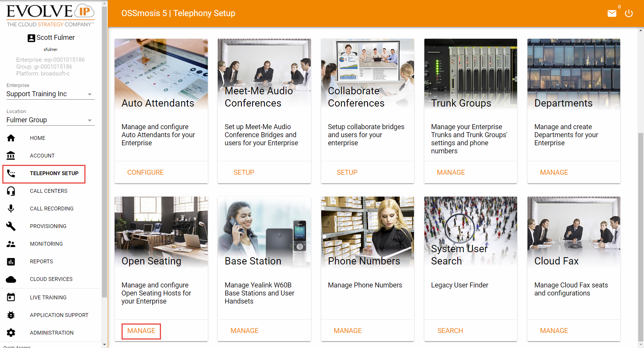Click SEARCH under System User Search

coord(450,331)
